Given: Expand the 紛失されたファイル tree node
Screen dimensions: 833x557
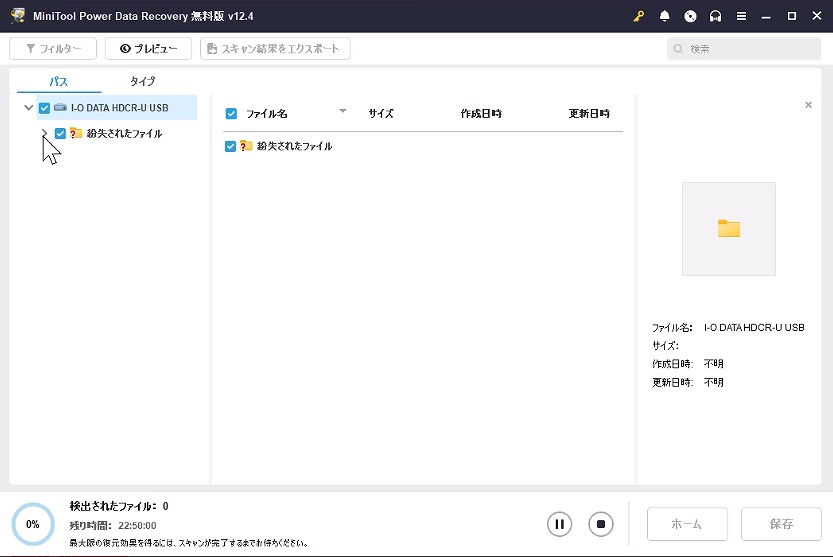Looking at the screenshot, I should point(45,133).
